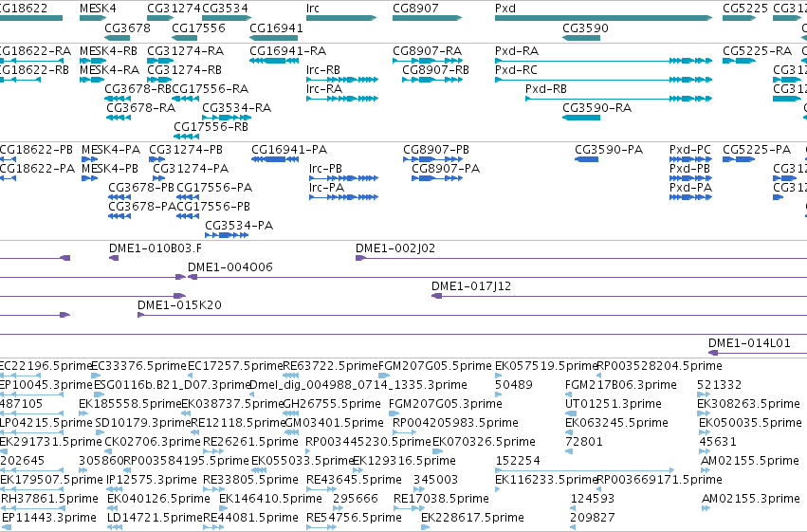The height and width of the screenshot is (532, 807).
Task: Click the CG3678 gene label
Action: (x=128, y=28)
